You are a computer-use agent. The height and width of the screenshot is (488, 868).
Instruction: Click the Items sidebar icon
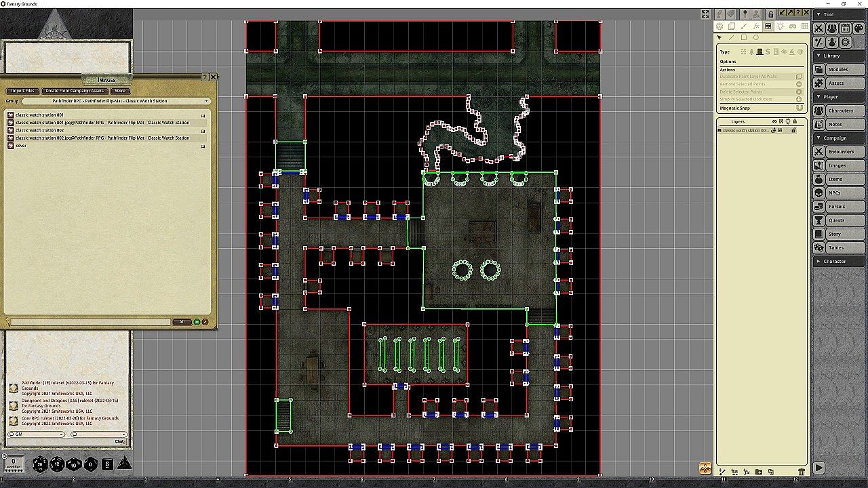coord(819,179)
